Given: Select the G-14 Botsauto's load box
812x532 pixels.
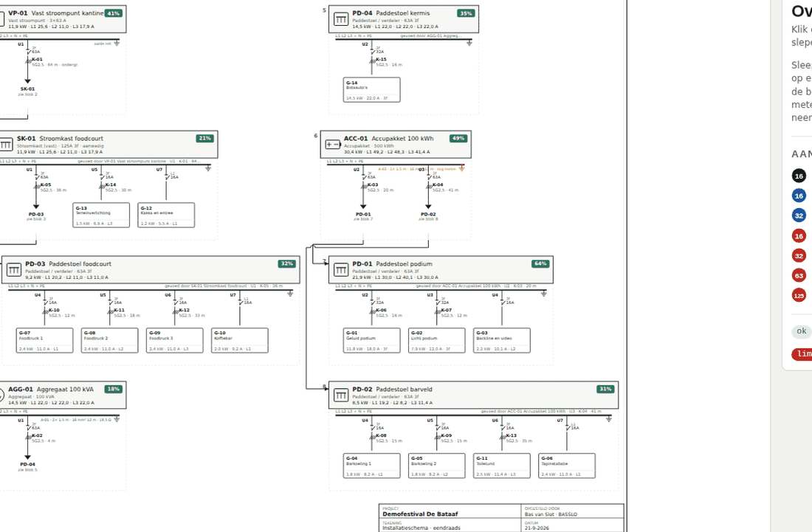Looking at the screenshot, I should pos(372,90).
